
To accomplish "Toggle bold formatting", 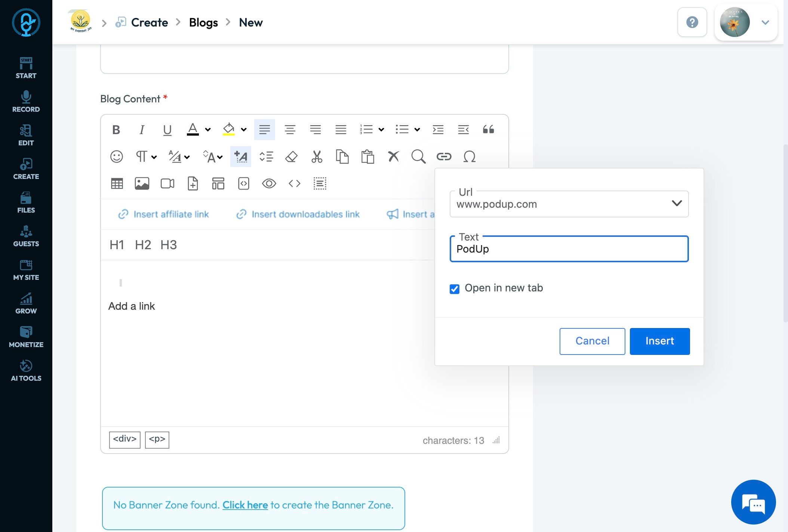I will pyautogui.click(x=116, y=130).
